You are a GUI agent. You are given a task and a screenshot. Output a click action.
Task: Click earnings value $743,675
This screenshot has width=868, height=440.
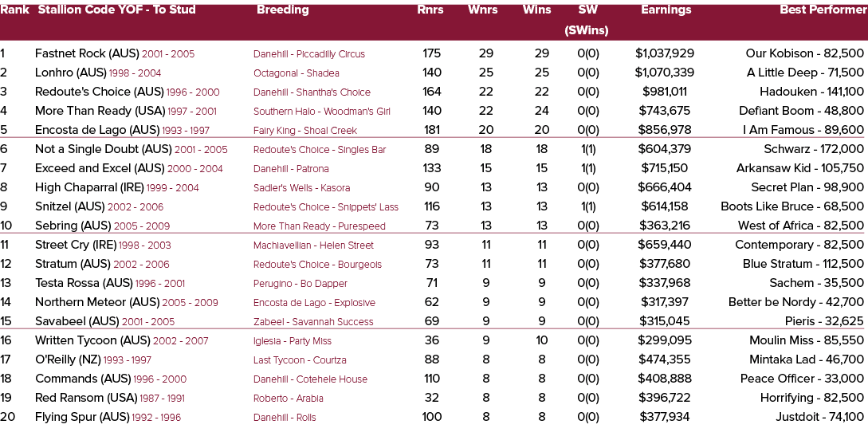click(664, 111)
